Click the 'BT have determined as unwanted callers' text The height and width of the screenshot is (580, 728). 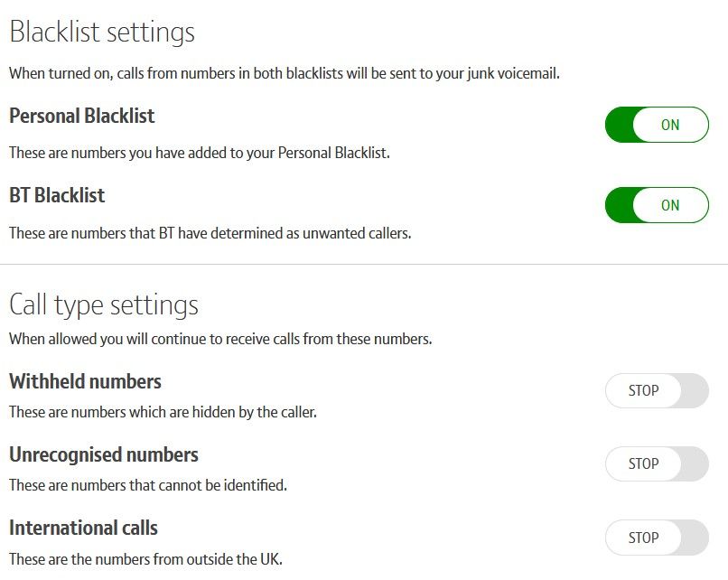click(x=210, y=233)
